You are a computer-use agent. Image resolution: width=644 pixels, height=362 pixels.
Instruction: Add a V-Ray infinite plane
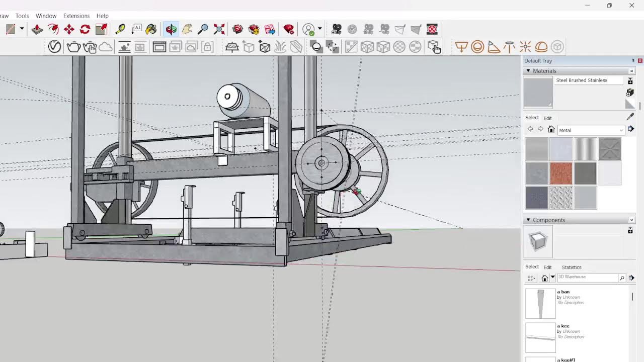pos(232,47)
